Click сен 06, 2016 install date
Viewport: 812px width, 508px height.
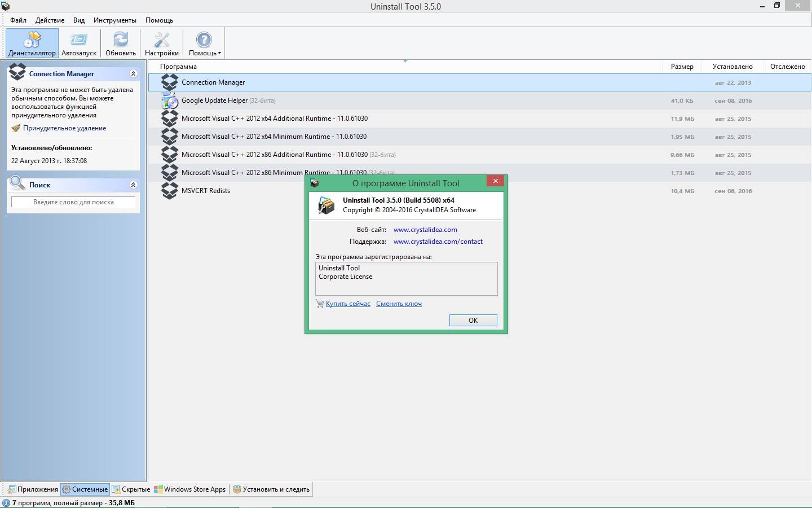(733, 191)
